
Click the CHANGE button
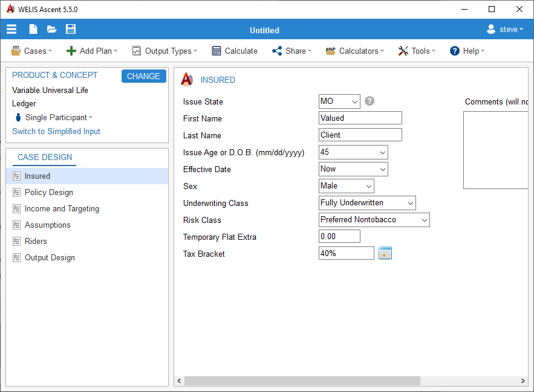tap(143, 76)
